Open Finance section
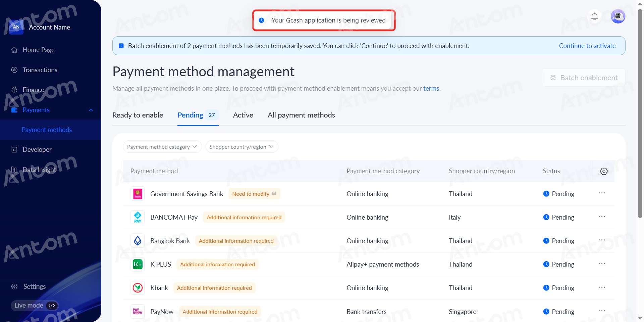 pos(33,90)
